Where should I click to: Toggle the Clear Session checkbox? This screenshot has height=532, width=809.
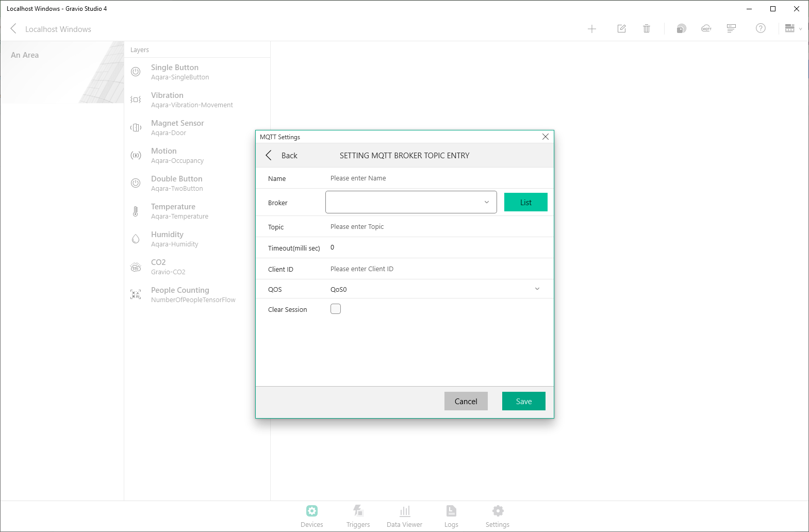[336, 309]
